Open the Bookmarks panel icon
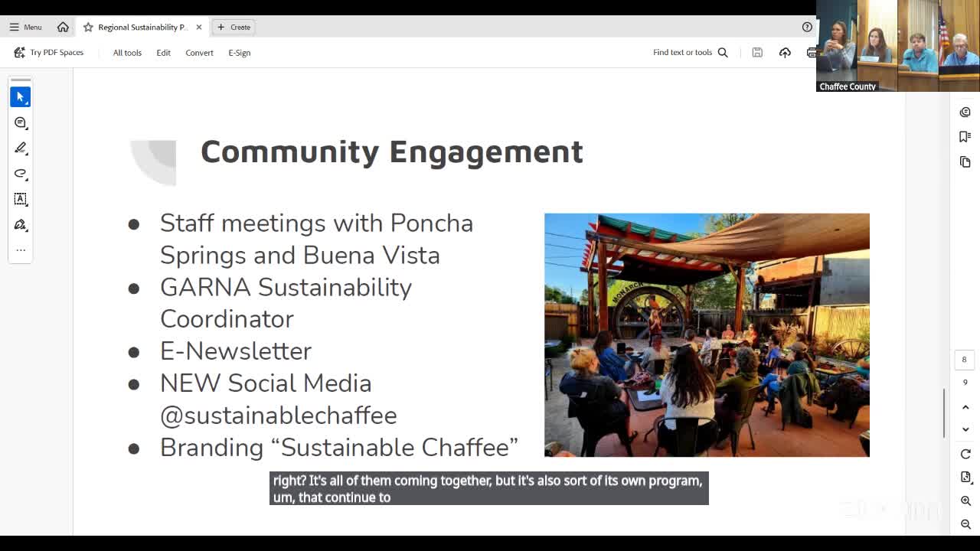The width and height of the screenshot is (980, 551). point(965,137)
